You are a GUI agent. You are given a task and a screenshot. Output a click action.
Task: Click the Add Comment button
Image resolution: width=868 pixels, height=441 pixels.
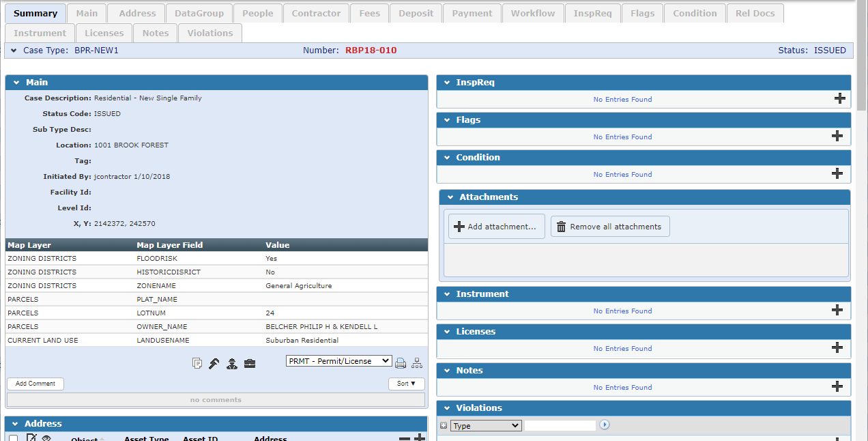click(x=35, y=384)
